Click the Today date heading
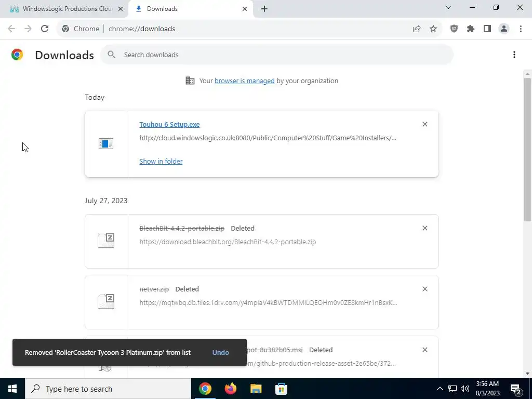532x399 pixels. 95,97
